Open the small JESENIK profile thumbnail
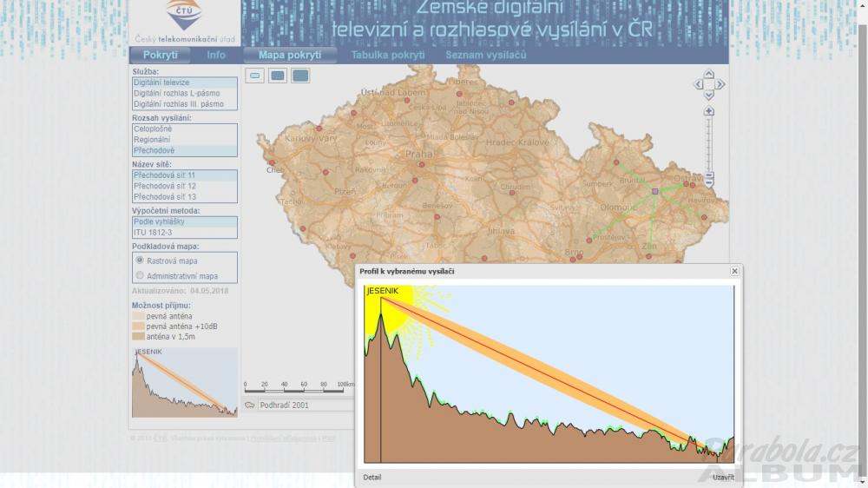The height and width of the screenshot is (488, 868). 184,382
